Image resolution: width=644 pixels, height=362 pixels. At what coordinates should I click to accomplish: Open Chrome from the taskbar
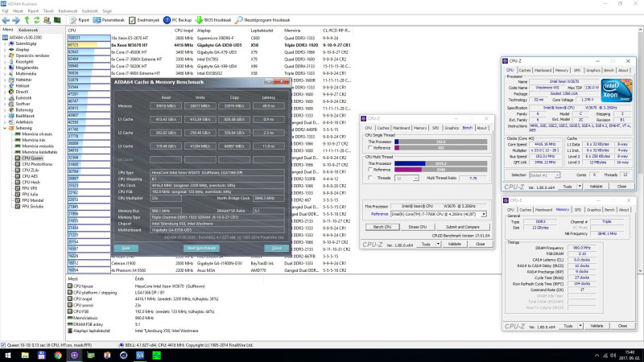tap(57, 356)
